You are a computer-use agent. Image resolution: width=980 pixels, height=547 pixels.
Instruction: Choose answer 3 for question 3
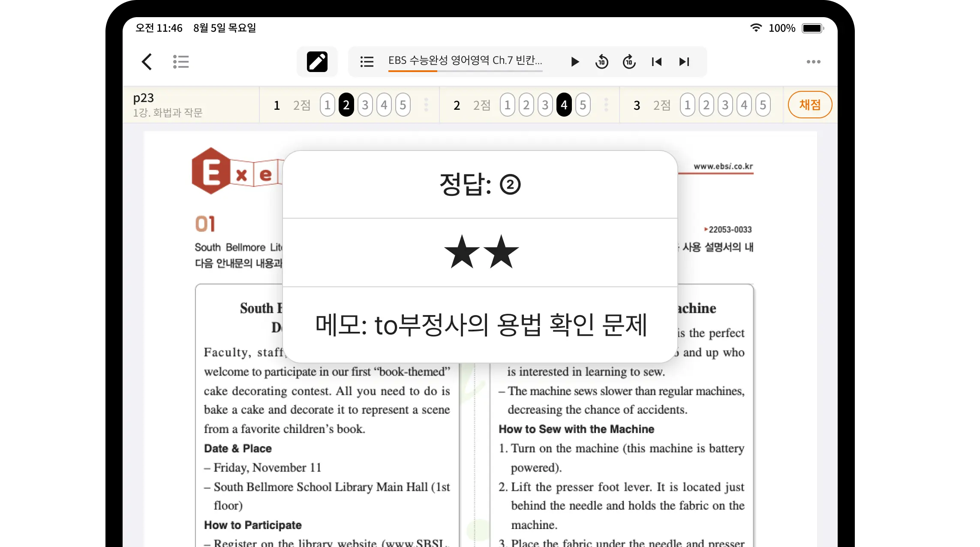point(725,105)
